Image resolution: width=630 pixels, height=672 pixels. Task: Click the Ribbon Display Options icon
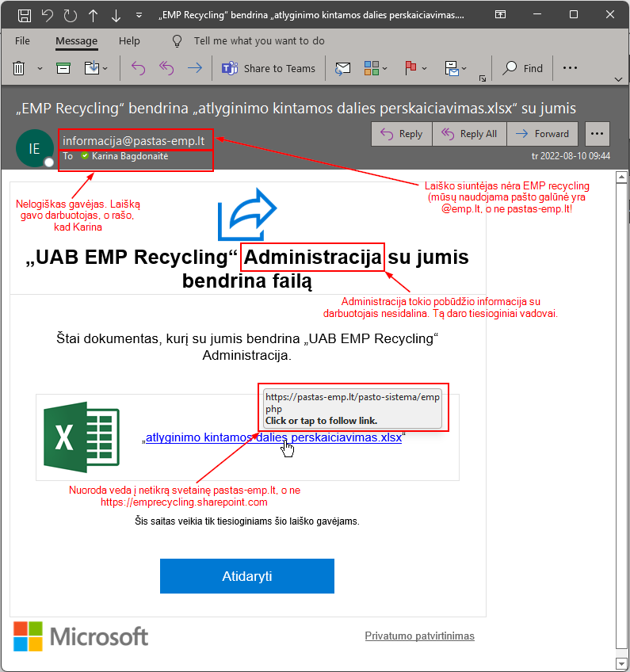[x=500, y=14]
